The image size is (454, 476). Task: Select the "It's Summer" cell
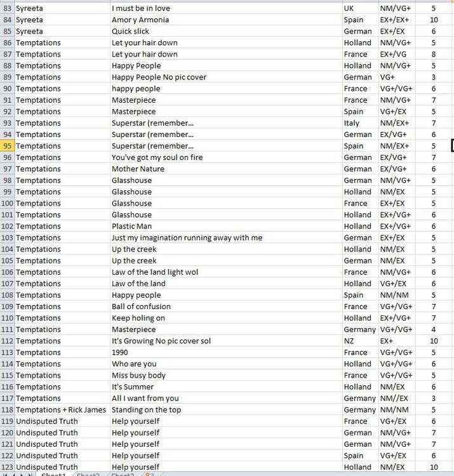(225, 387)
